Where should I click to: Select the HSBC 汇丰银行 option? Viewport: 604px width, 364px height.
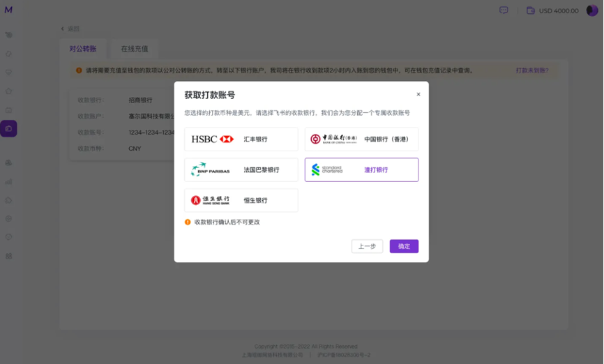[x=241, y=139]
